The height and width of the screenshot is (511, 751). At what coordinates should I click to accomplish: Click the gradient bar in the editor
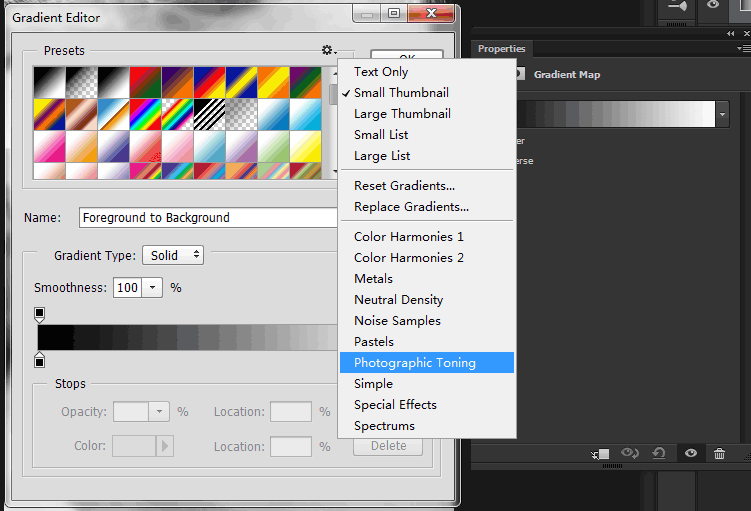187,338
